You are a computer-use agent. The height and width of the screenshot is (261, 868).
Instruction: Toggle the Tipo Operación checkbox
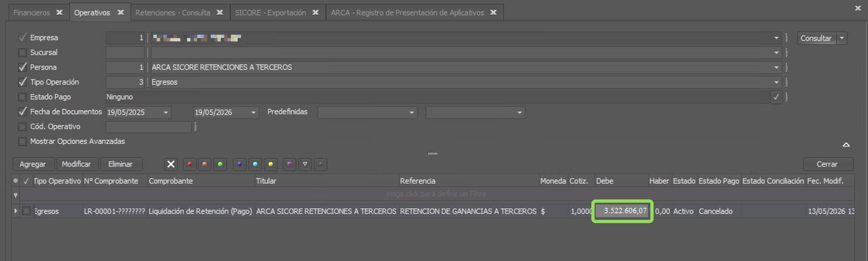22,82
